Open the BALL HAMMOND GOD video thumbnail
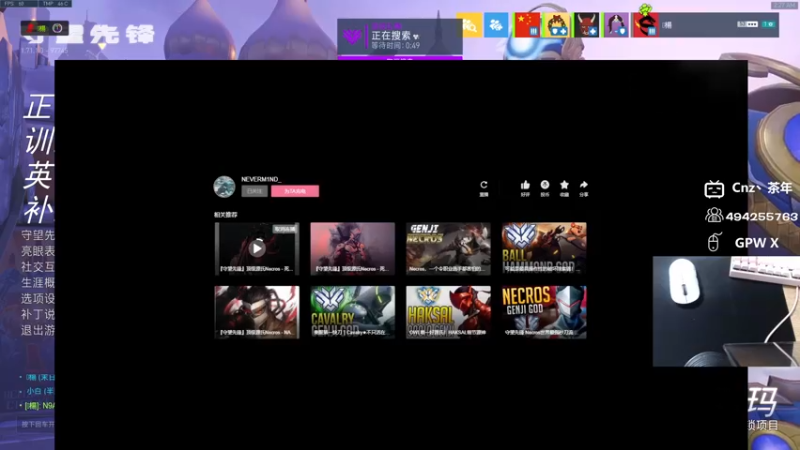This screenshot has height=450, width=800. pyautogui.click(x=544, y=248)
